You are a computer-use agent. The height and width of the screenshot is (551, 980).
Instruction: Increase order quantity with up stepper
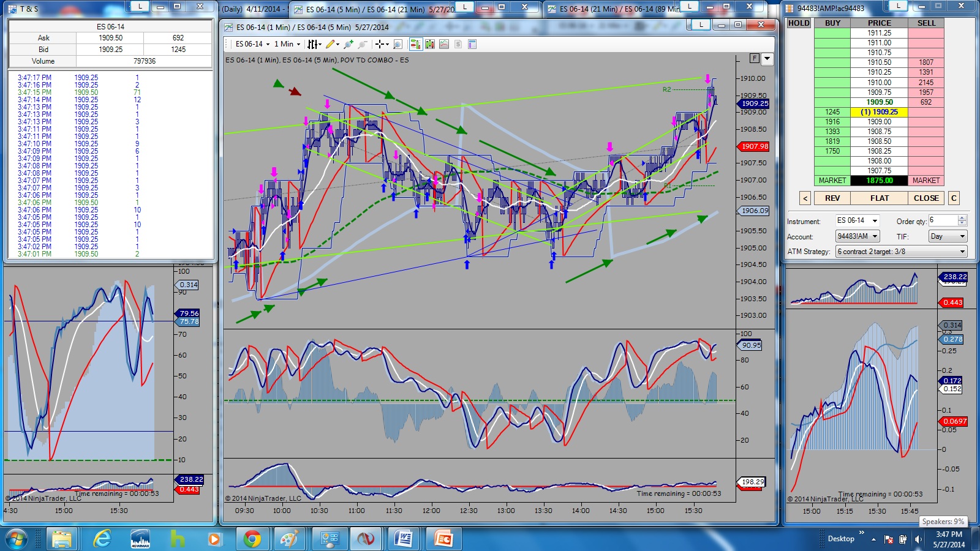(x=962, y=218)
